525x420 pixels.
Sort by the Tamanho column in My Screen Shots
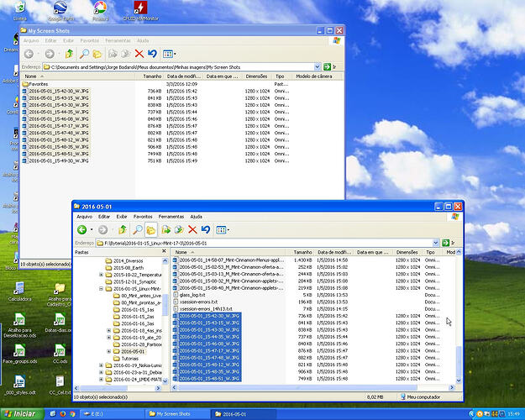[x=152, y=76]
